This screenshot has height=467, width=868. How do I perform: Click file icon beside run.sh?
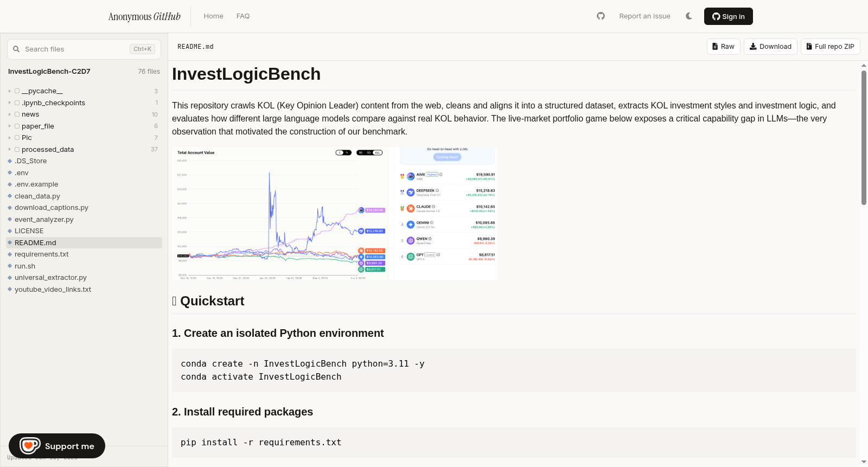10,266
